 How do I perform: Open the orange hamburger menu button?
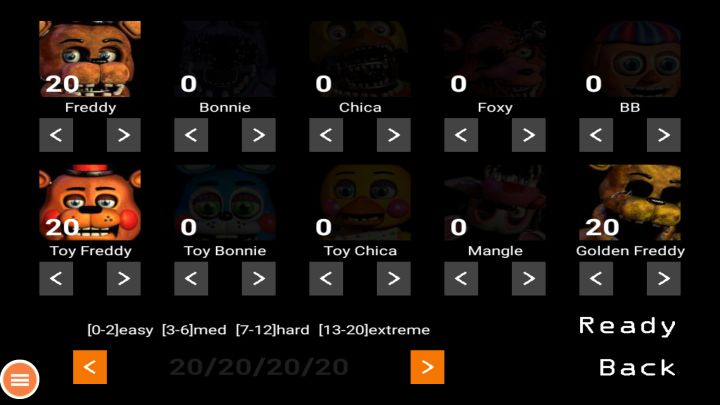tap(20, 379)
